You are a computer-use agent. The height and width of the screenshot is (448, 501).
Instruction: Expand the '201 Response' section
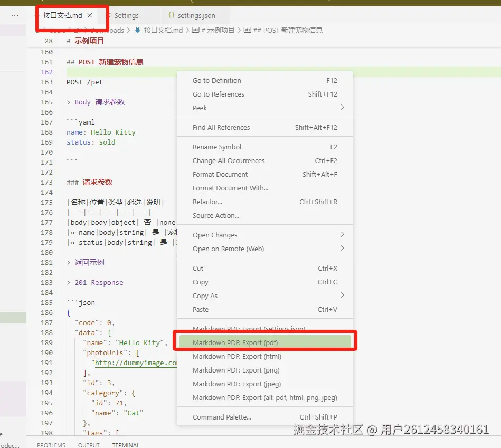click(95, 283)
